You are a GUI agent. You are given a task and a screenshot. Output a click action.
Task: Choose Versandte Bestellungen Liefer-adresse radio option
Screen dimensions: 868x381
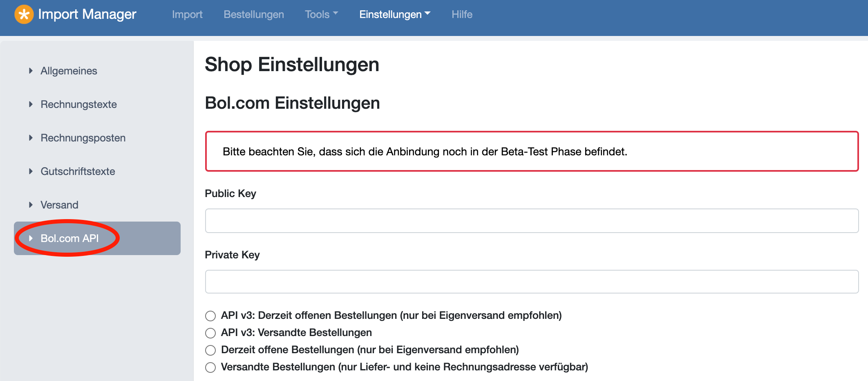210,368
